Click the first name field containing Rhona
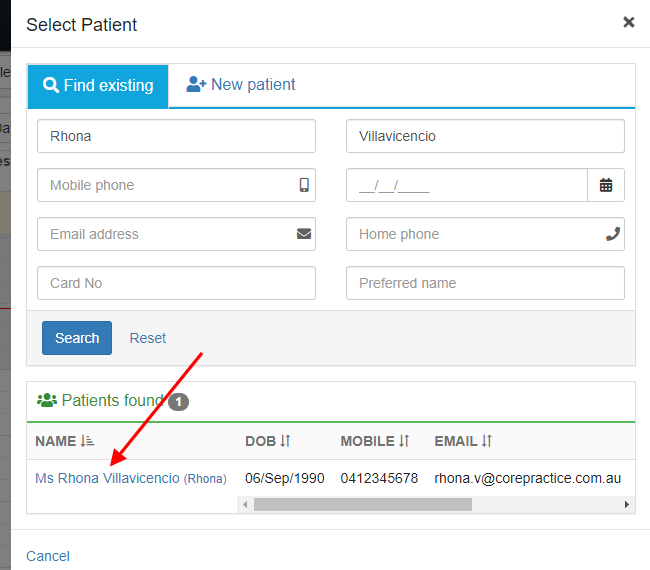 pos(176,136)
